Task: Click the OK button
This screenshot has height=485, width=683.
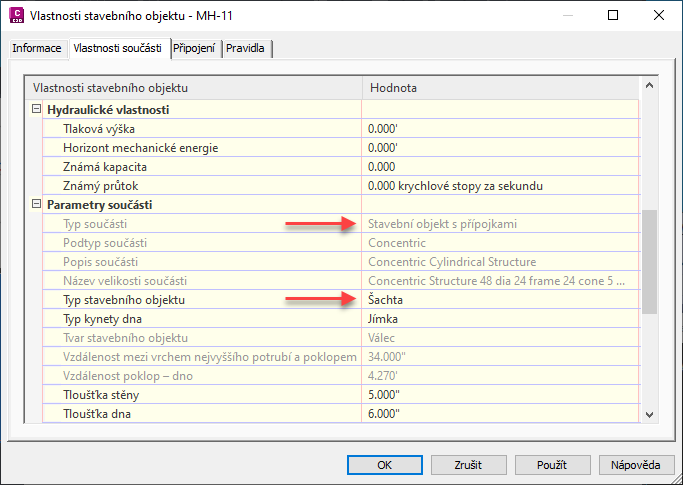Action: (385, 465)
